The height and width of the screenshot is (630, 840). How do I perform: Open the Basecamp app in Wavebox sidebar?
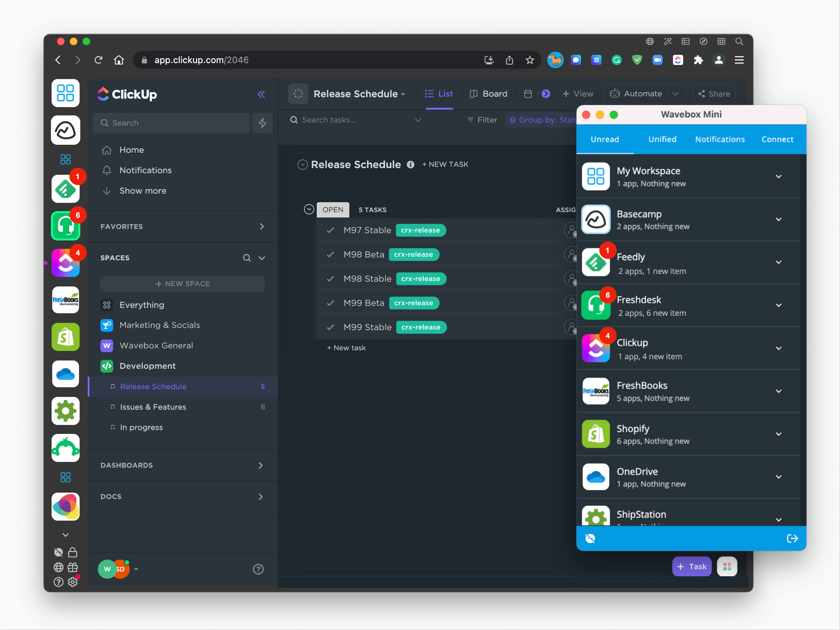(x=66, y=130)
